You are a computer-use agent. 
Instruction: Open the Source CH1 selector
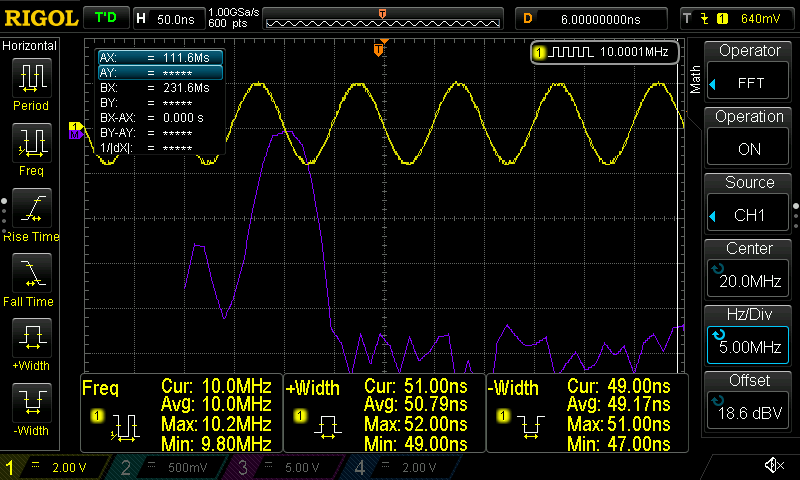(x=750, y=203)
